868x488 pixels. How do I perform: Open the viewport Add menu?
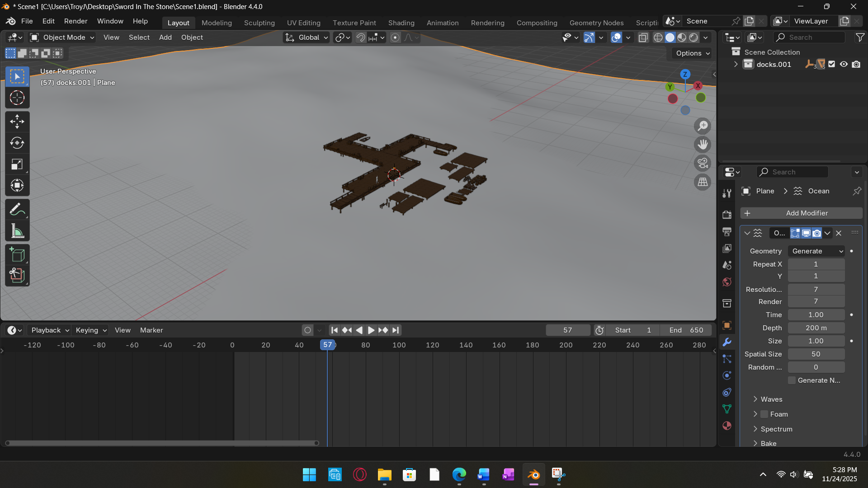165,38
